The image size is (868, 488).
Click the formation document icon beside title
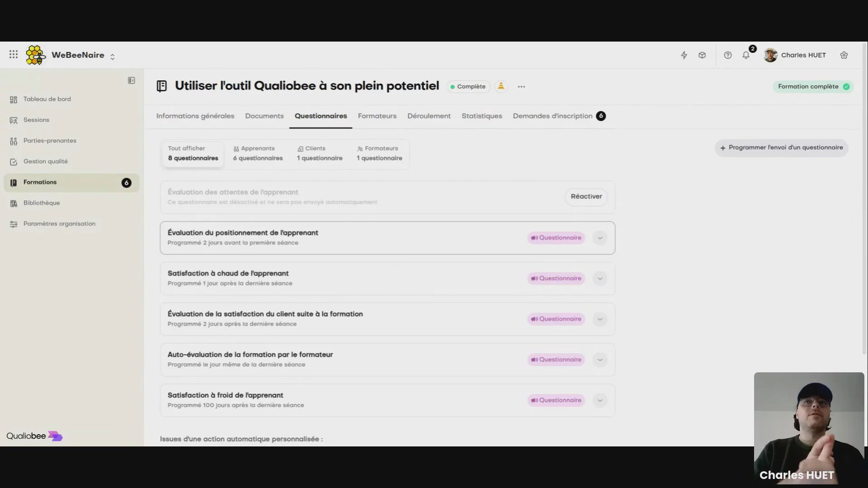point(162,86)
